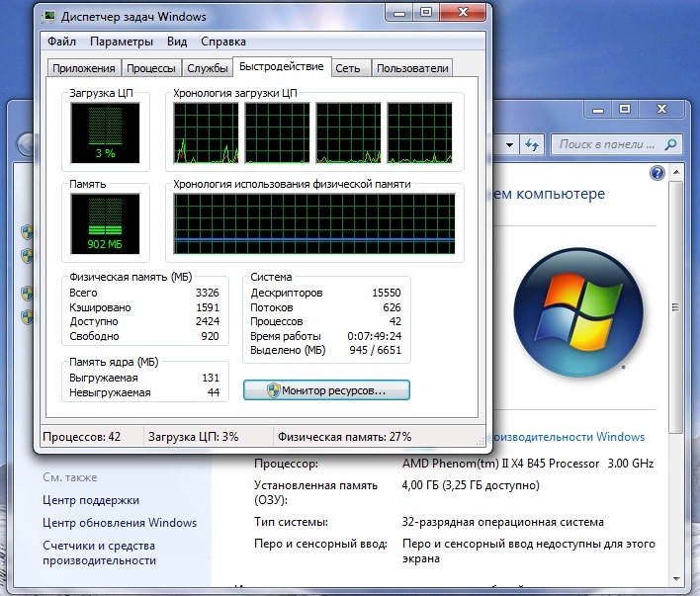Image resolution: width=700 pixels, height=596 pixels.
Task: Open the Файл menu in Task Manager
Action: pyautogui.click(x=61, y=42)
